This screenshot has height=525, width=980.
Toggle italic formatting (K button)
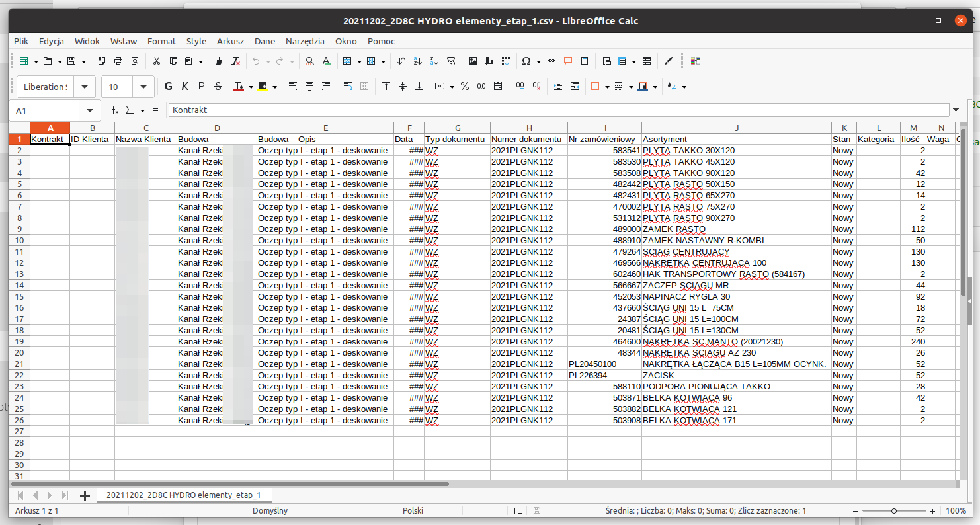click(x=184, y=87)
